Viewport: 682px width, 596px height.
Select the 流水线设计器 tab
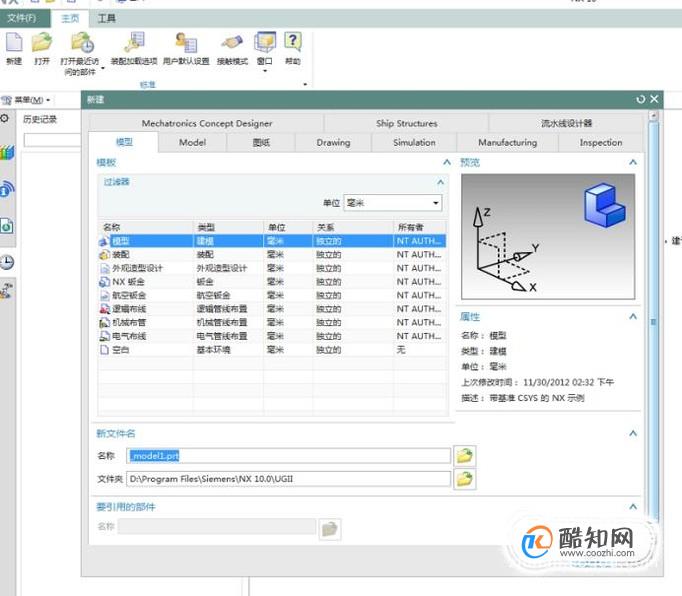point(566,124)
